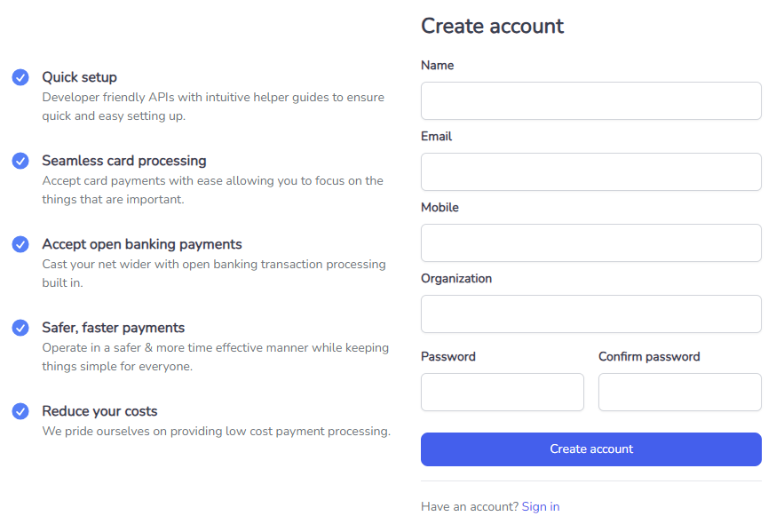Click the Seamless card processing checkmark icon
The image size is (784, 532).
coord(20,161)
